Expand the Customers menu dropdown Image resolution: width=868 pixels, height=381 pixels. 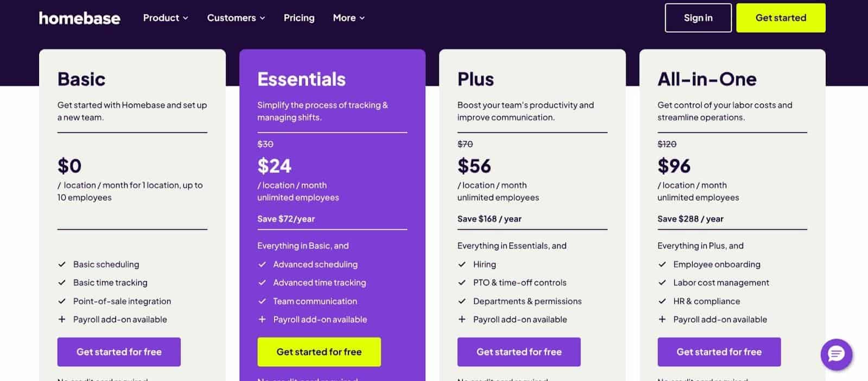click(236, 18)
